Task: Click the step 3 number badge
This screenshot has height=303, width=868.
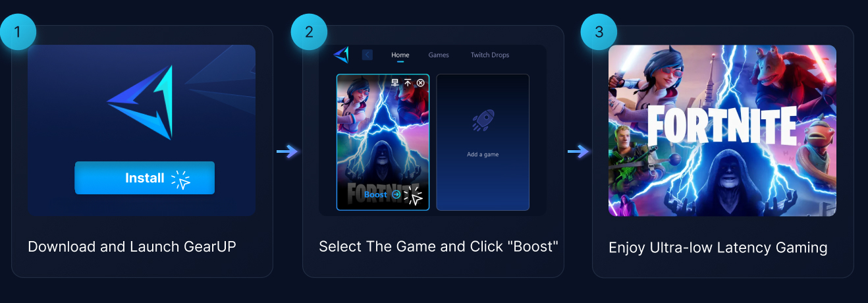Action: 599,32
